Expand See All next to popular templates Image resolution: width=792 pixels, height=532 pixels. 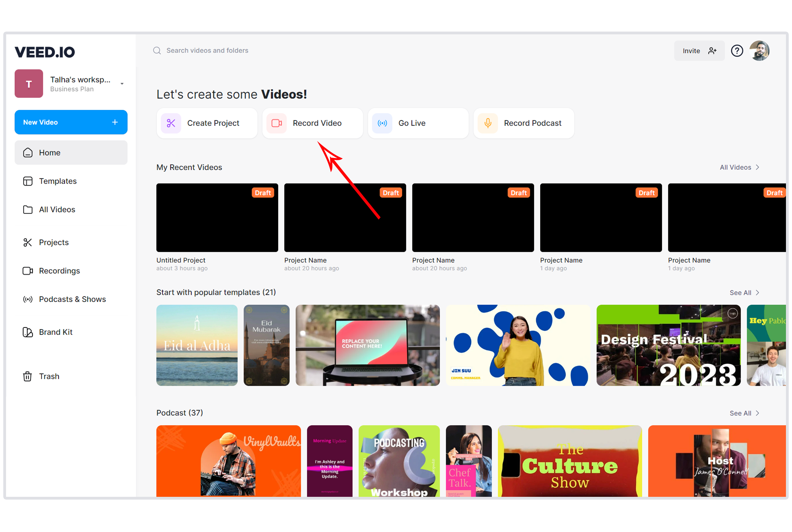click(744, 292)
